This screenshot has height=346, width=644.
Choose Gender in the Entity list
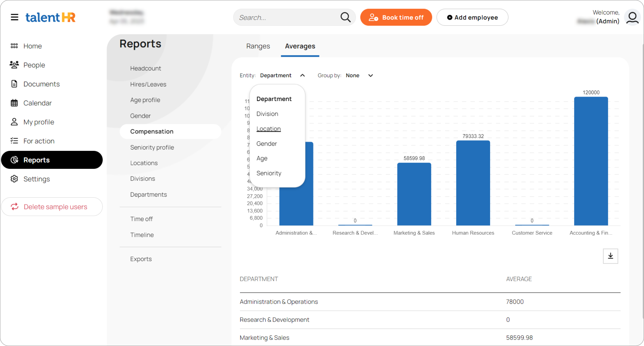[x=267, y=144]
